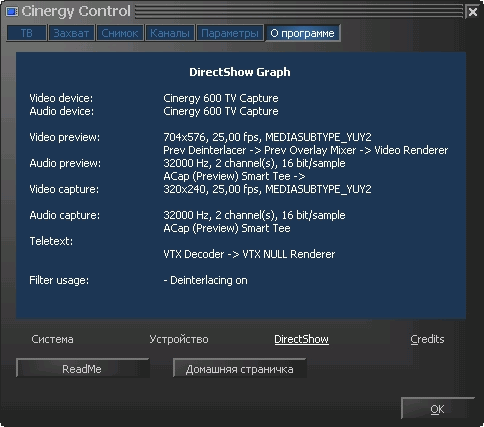Image resolution: width=484 pixels, height=427 pixels.
Task: Click the Video capture label
Action: coord(64,189)
